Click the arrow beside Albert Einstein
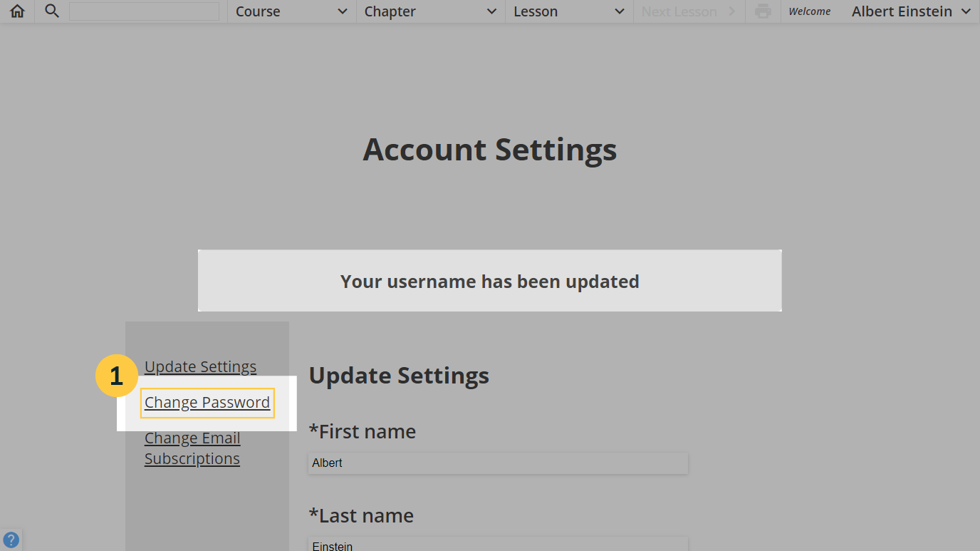This screenshot has width=980, height=551. pos(967,11)
